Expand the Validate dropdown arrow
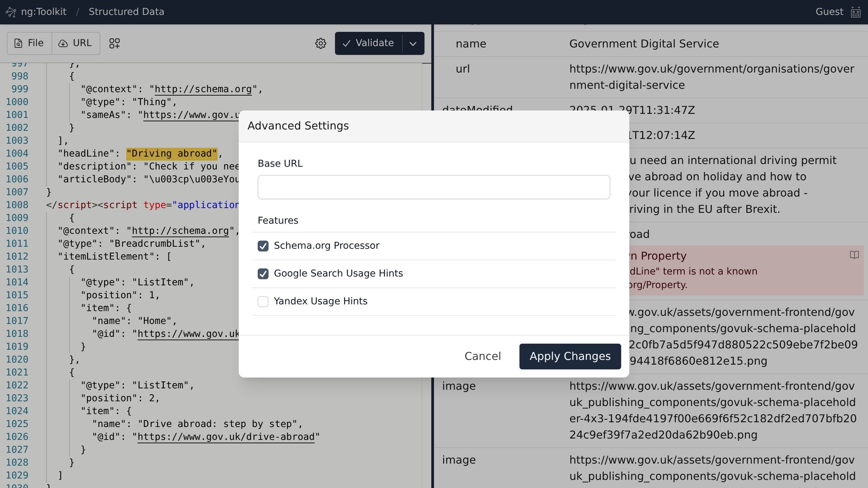Image resolution: width=868 pixels, height=488 pixels. tap(413, 43)
